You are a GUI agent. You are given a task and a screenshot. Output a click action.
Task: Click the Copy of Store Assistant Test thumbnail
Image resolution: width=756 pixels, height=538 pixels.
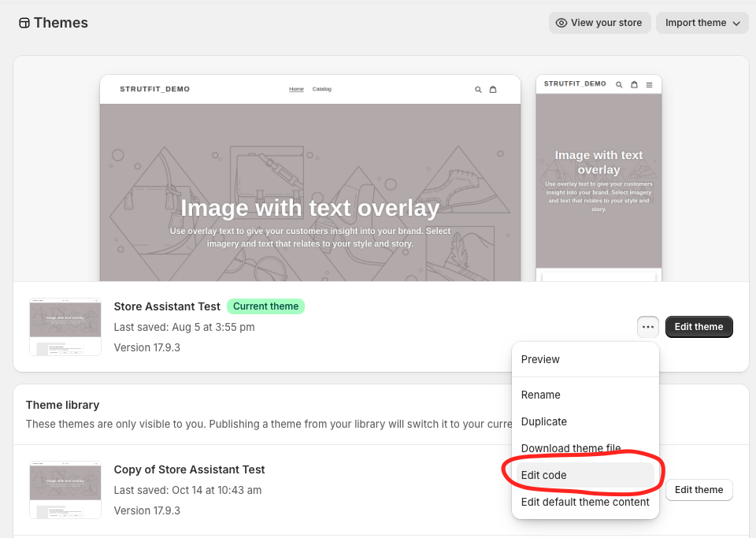(65, 489)
